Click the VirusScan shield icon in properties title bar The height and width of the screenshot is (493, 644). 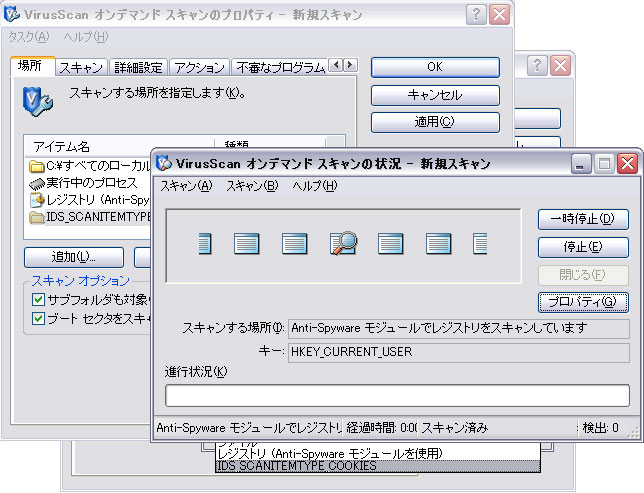point(11,14)
